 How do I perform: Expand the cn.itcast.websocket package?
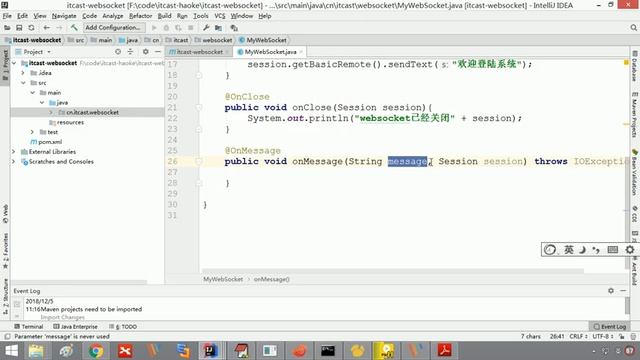click(x=51, y=112)
